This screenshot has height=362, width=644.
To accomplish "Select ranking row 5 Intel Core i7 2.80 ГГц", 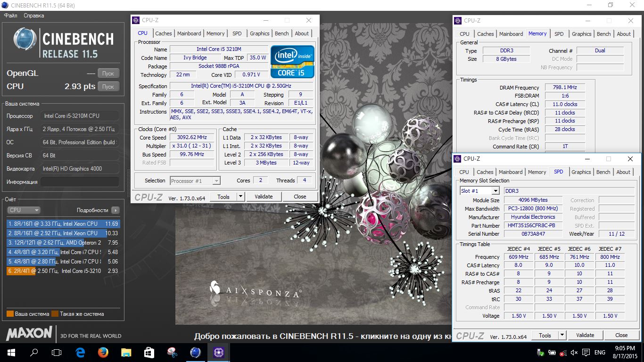I will (63, 262).
